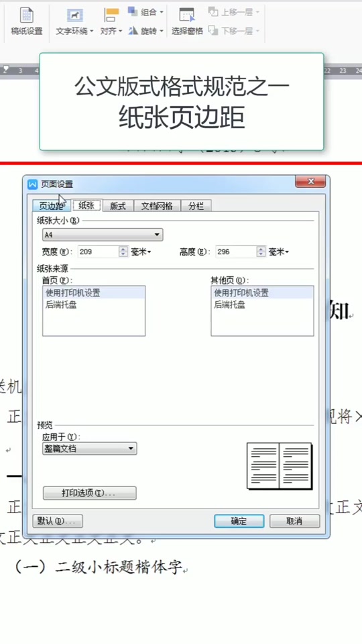362x644 pixels.
Task: Open the 稿纸设置 paper grid settings
Action: tap(27, 21)
